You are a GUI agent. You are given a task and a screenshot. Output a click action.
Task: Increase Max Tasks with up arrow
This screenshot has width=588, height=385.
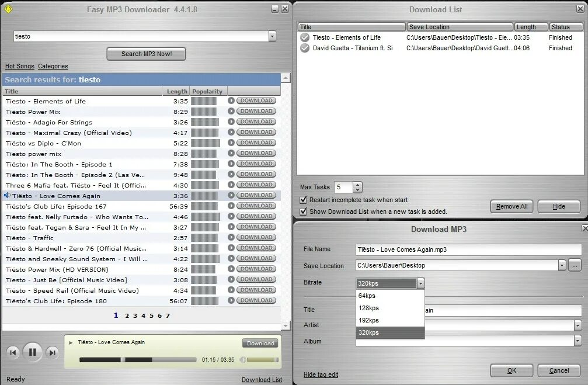coord(358,184)
